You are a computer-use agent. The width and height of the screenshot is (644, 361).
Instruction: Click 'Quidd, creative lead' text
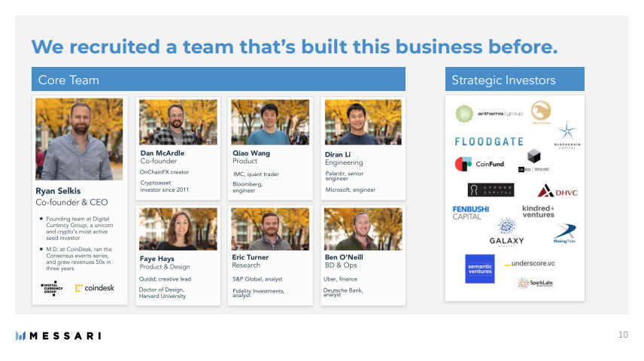pyautogui.click(x=165, y=279)
